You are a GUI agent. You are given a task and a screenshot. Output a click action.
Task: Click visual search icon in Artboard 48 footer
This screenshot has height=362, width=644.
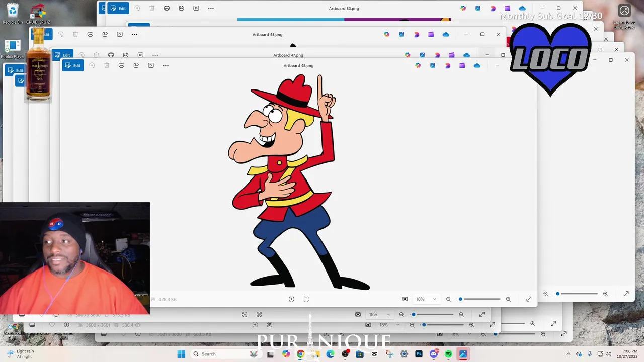click(x=291, y=299)
